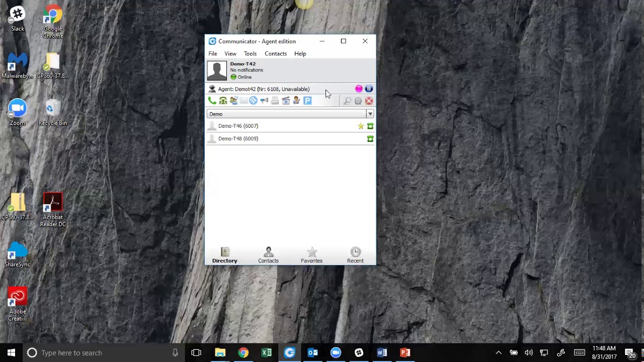644x362 pixels.
Task: Open group chat toolbar icon
Action: (x=233, y=101)
